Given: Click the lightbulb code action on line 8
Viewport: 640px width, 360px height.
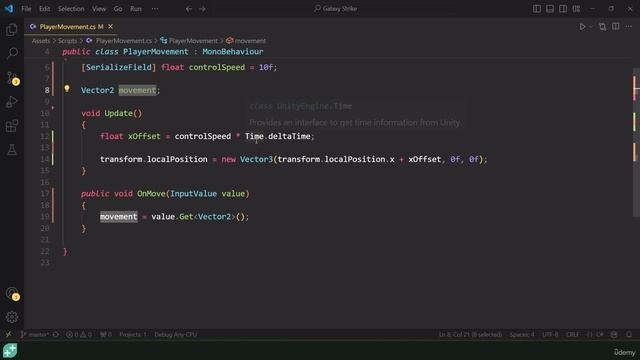Looking at the screenshot, I should (67, 88).
